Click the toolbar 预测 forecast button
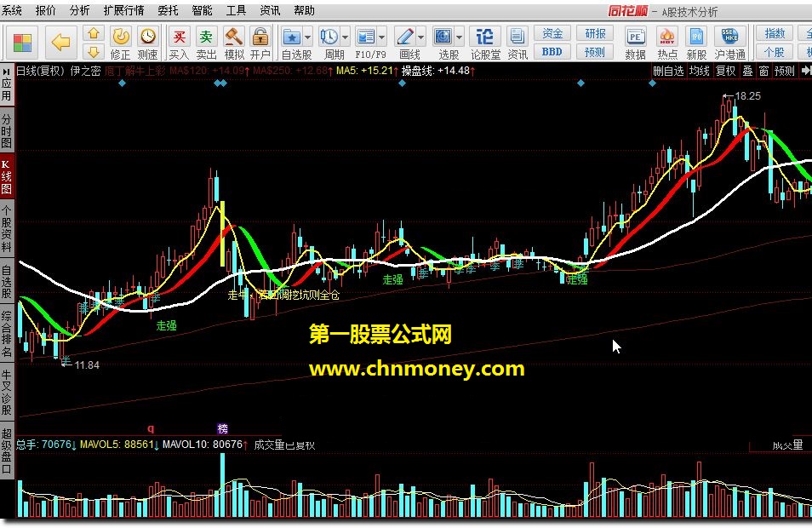This screenshot has height=528, width=812. coord(595,52)
